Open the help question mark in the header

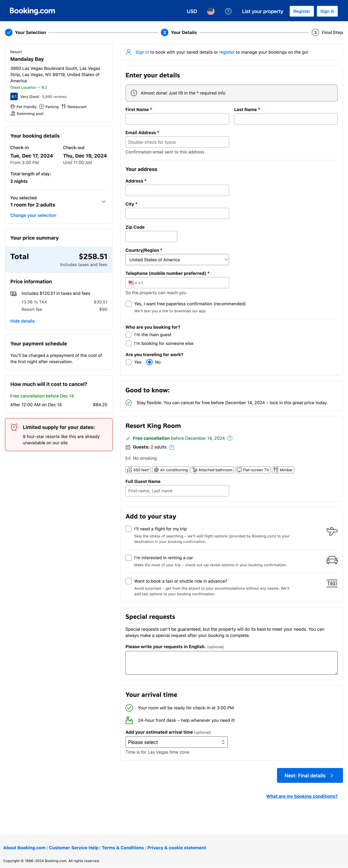(x=228, y=11)
